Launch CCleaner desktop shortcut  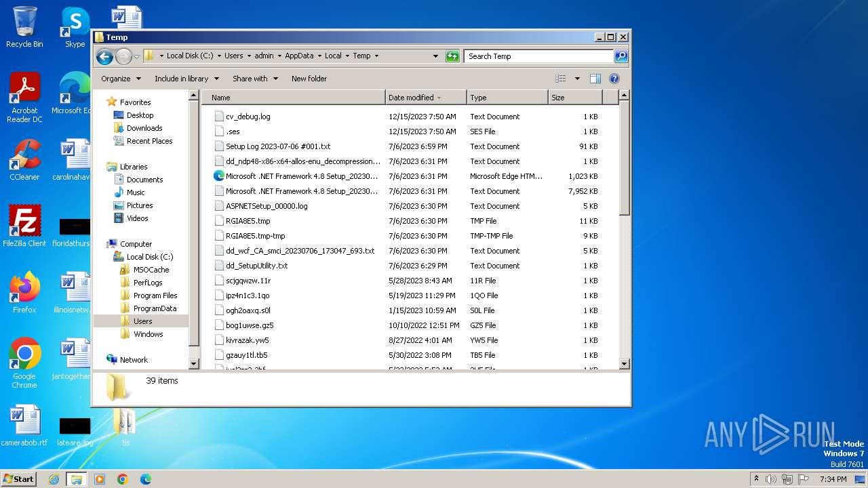(x=24, y=161)
